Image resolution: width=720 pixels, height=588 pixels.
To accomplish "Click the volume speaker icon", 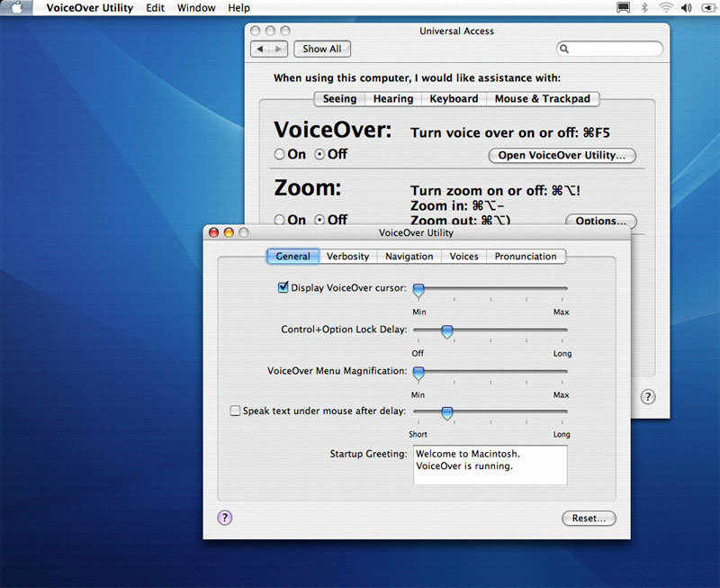I will tap(687, 8).
